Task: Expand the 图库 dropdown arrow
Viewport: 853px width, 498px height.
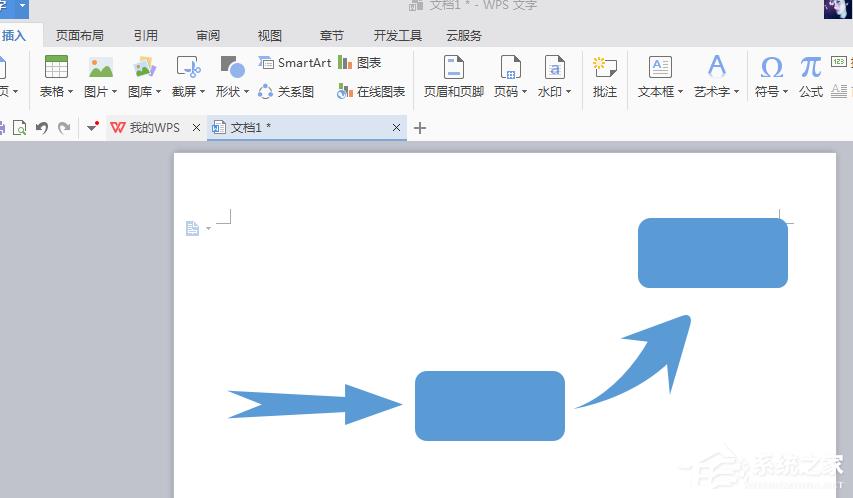Action: [158, 91]
